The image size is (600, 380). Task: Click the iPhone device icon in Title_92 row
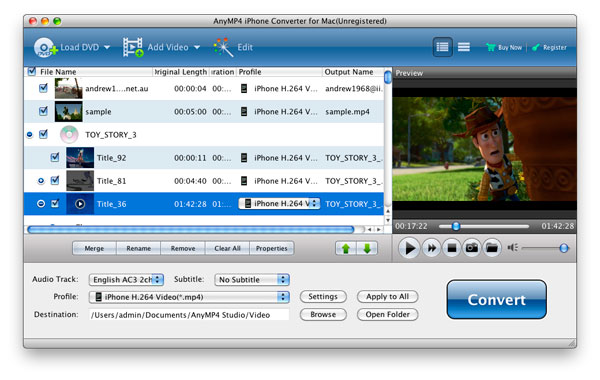coord(244,158)
